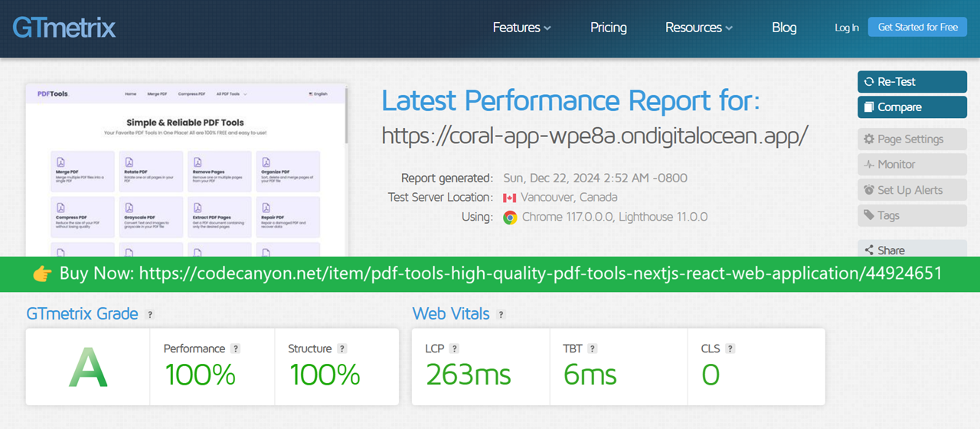Open Pricing page from navigation

pos(608,28)
